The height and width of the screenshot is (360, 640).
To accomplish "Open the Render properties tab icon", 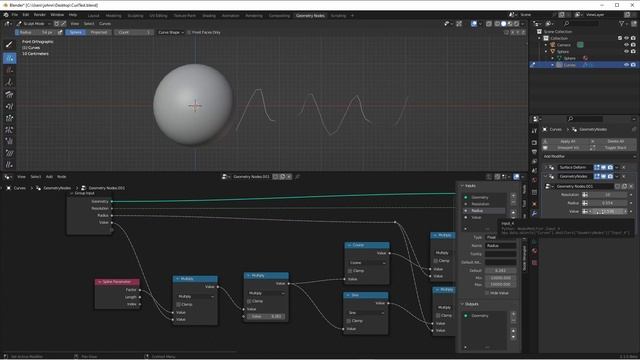I will point(534,143).
